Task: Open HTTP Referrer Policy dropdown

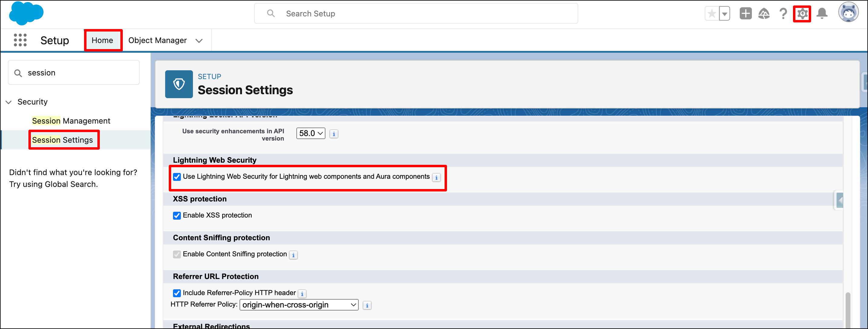Action: 299,305
